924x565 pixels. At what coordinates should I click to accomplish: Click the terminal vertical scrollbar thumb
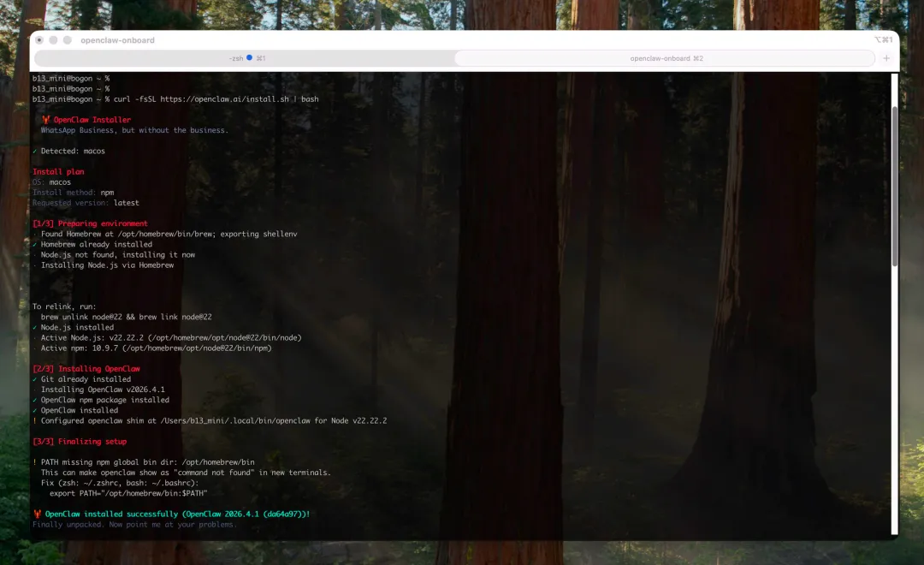895,186
